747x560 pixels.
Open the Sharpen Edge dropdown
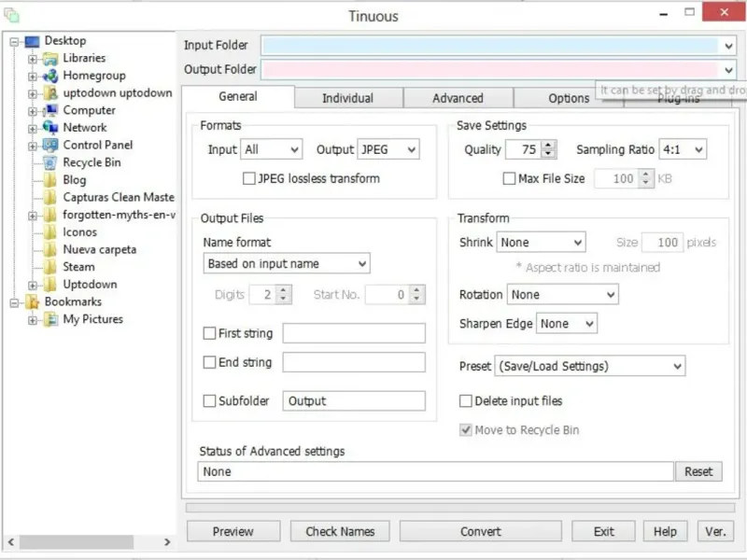click(x=567, y=324)
